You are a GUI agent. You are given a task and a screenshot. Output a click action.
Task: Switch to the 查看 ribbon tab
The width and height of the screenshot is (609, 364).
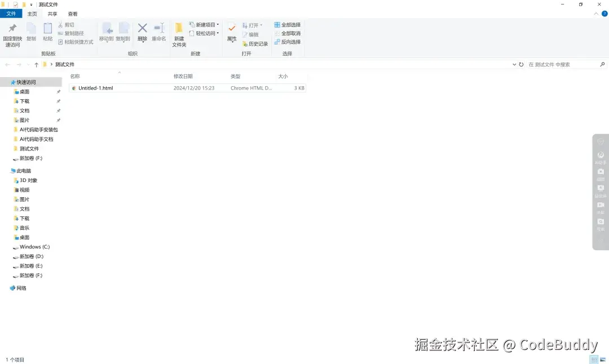tap(73, 14)
